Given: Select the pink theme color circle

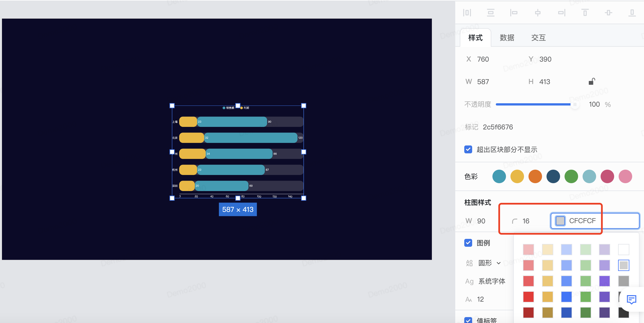Looking at the screenshot, I should point(625,177).
